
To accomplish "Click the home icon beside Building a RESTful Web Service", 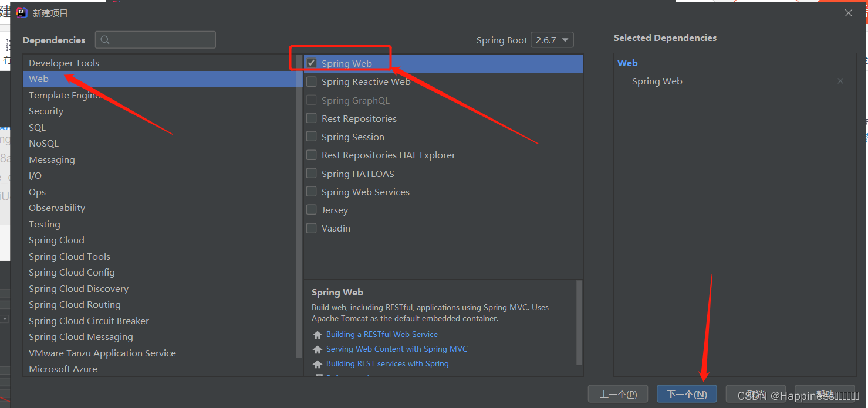I will tap(318, 335).
